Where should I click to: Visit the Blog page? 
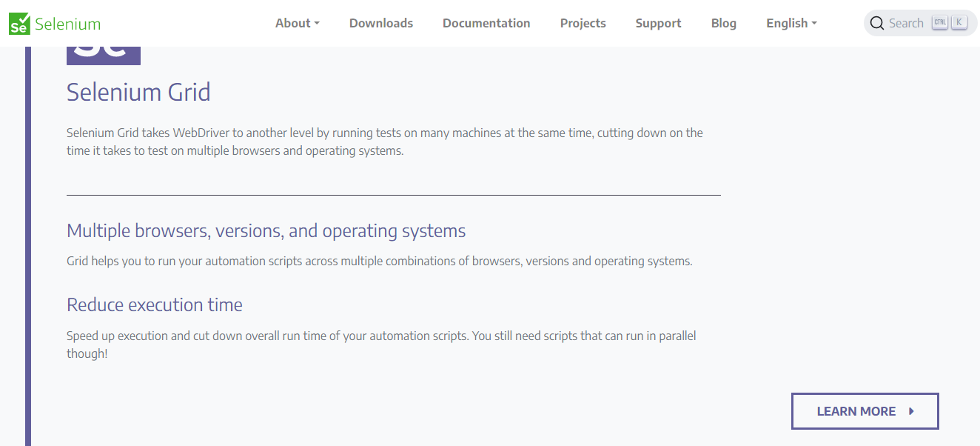coord(723,23)
